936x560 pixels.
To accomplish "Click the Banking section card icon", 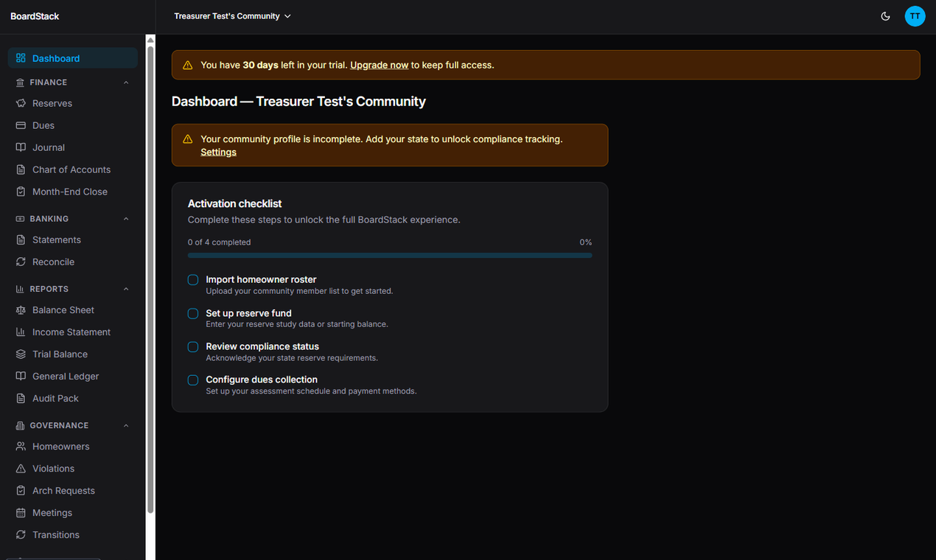I will (x=20, y=219).
